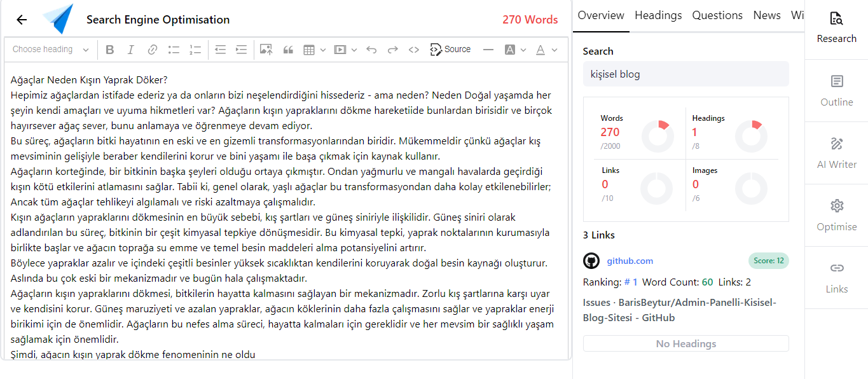Screen dimensions: 868x379
Task: Click the 270 Words counter
Action: pos(530,20)
